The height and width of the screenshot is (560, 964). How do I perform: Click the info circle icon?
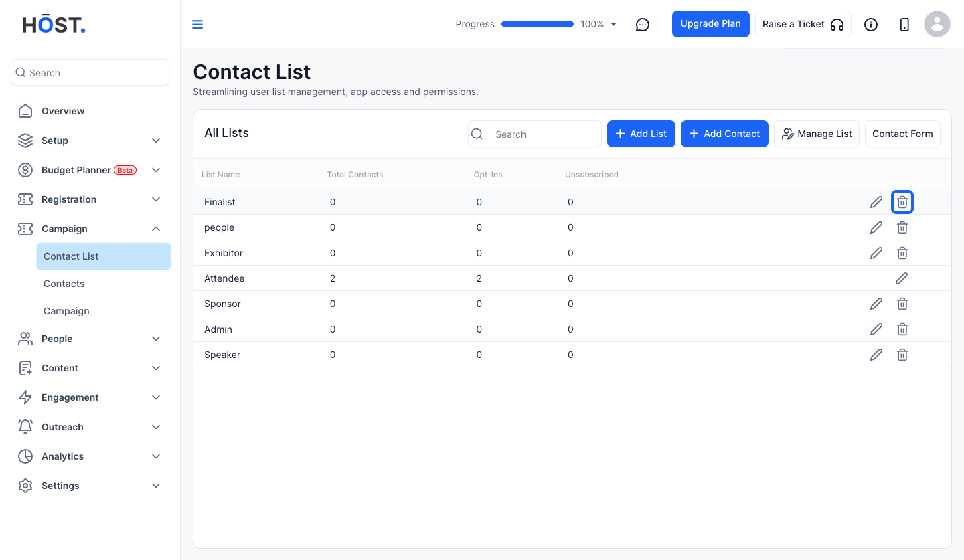pyautogui.click(x=871, y=25)
